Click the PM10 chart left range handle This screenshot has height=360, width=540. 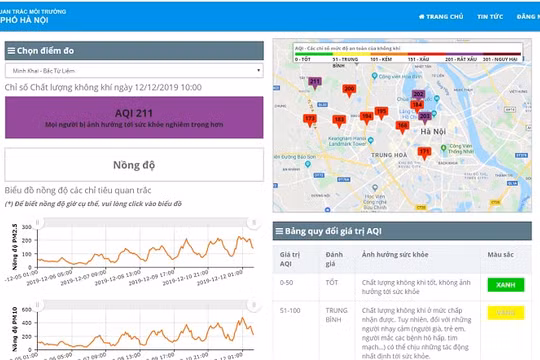[x=38, y=305]
